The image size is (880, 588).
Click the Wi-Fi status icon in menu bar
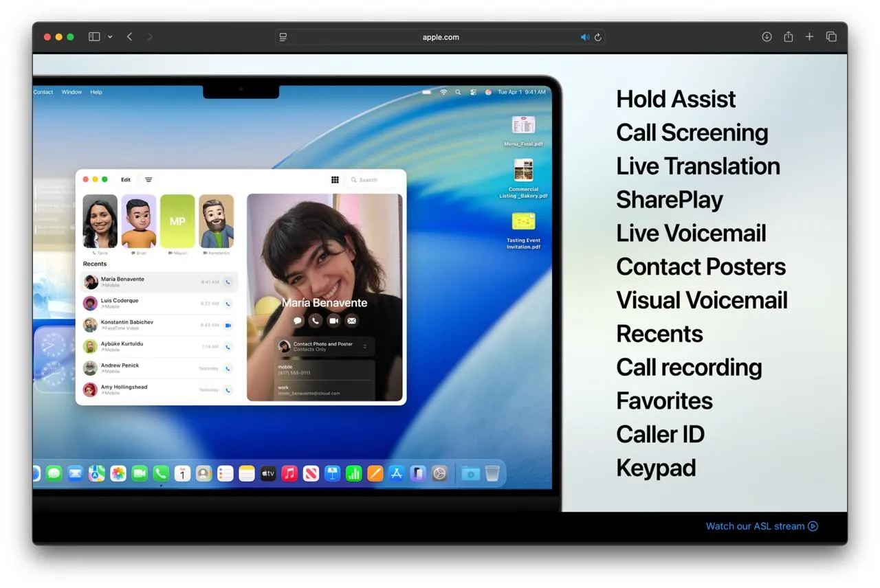point(444,92)
